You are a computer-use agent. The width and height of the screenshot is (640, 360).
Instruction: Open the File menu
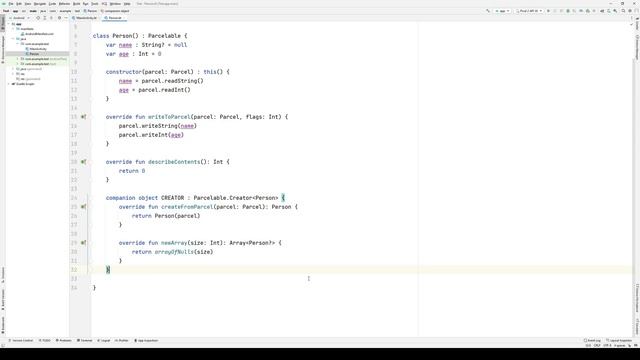click(11, 4)
